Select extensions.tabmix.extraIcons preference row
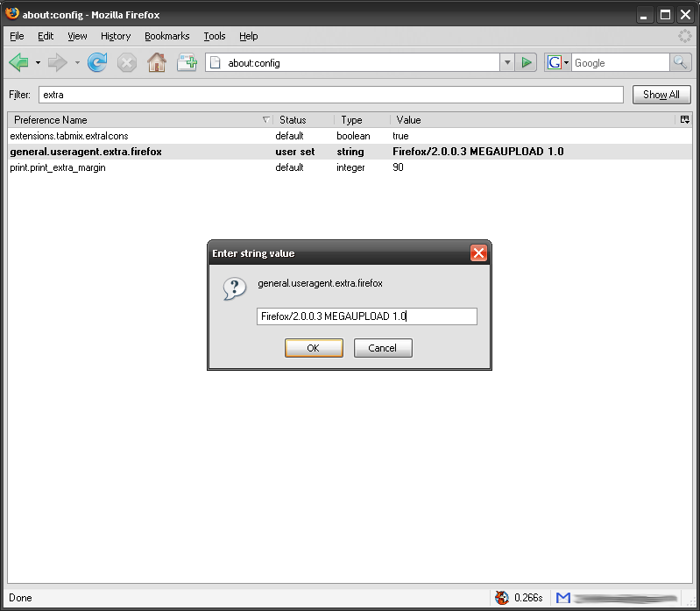The image size is (700, 611). pos(350,136)
